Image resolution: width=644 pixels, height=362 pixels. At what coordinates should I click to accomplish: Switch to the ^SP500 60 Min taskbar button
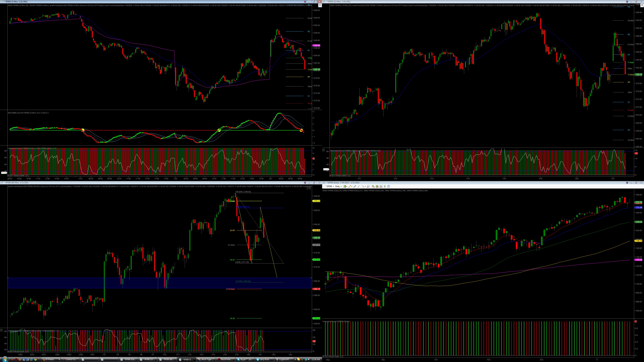pyautogui.click(x=167, y=359)
